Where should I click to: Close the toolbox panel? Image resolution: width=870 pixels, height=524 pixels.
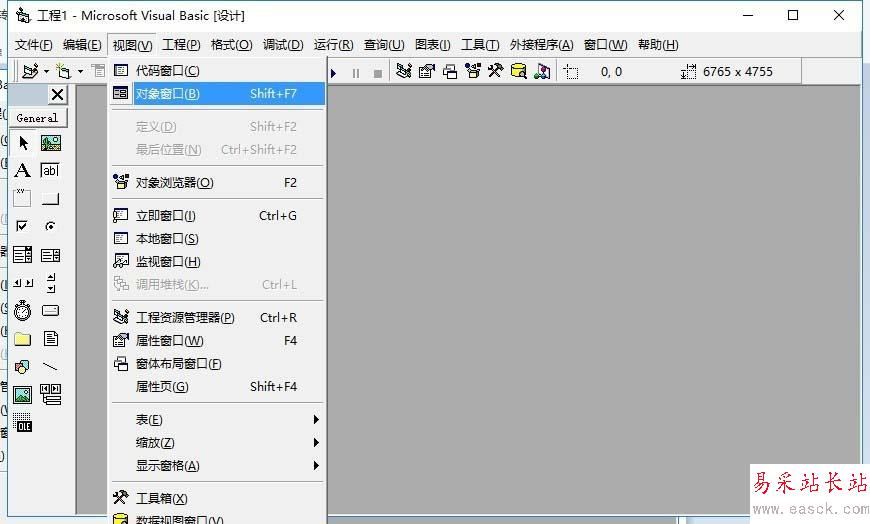coord(57,94)
